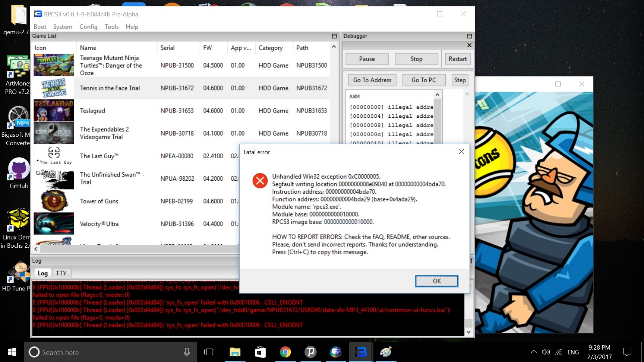
Task: Select Teenage Mutant Ninja Turtles game icon
Action: click(x=54, y=65)
